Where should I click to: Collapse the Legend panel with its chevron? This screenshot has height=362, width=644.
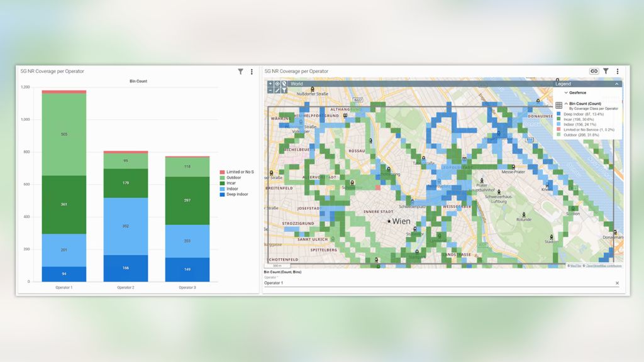point(616,84)
